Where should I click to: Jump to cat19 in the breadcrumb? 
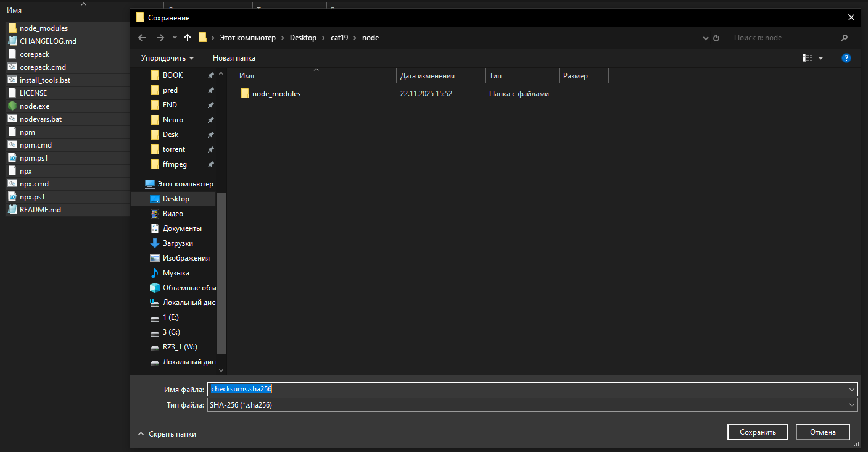339,38
